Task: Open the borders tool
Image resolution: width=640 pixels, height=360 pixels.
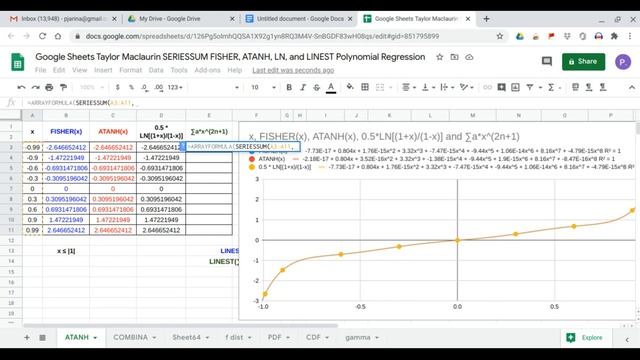Action: coord(365,87)
